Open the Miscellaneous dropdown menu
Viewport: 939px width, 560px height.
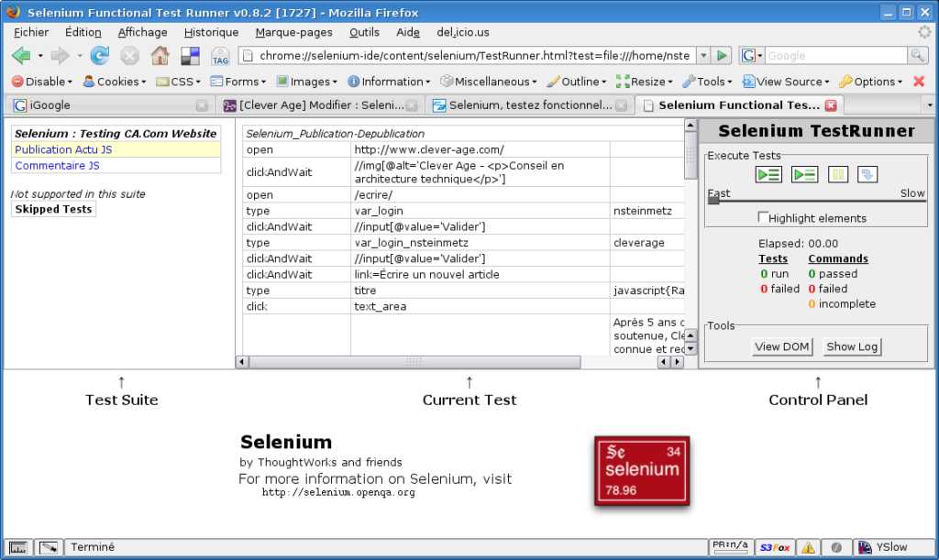coord(489,82)
